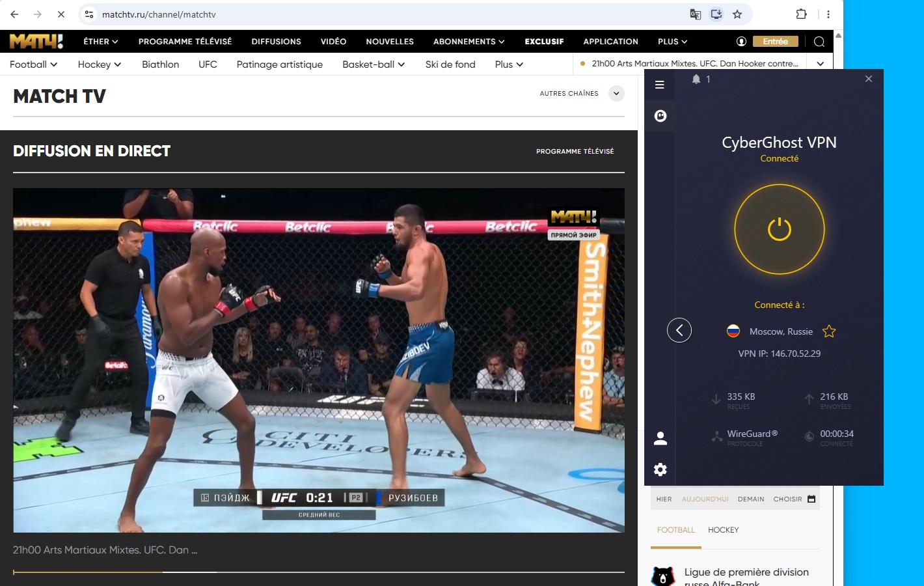This screenshot has height=586, width=924.
Task: Open DIFFUSIONS menu item
Action: tap(276, 41)
